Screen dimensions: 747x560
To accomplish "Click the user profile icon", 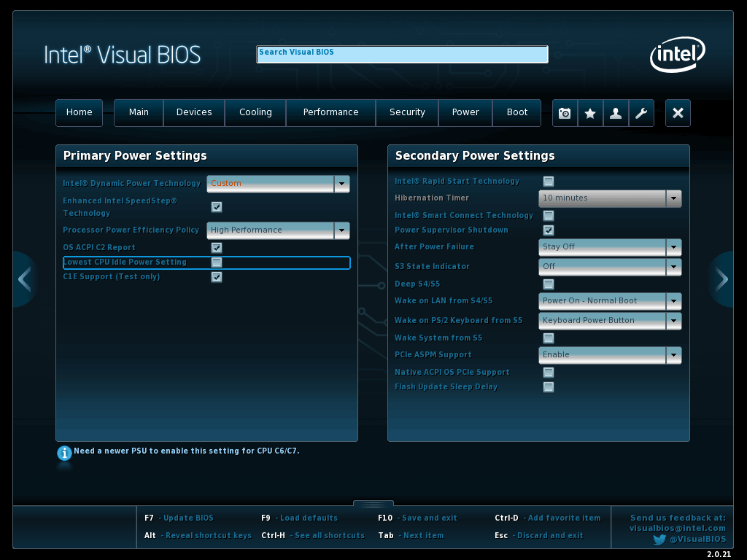I will 616,113.
